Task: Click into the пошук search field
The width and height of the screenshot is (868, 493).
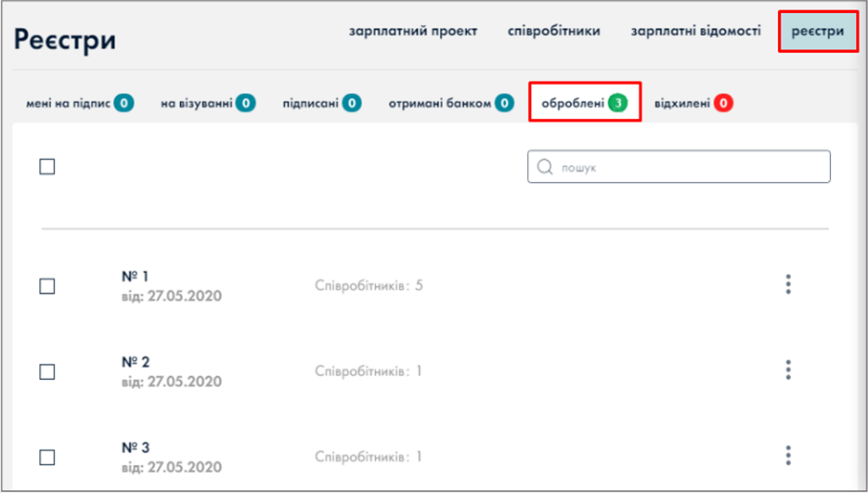Action: pos(687,167)
